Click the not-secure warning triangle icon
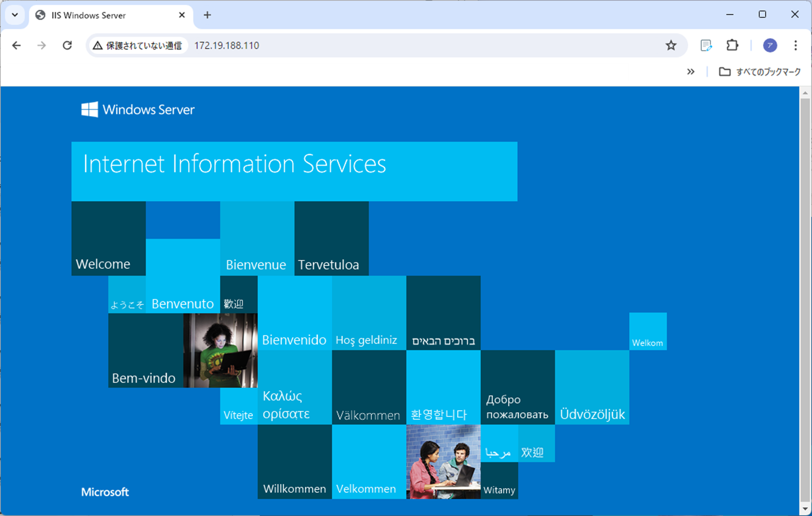Viewport: 812px width, 516px height. click(x=98, y=45)
